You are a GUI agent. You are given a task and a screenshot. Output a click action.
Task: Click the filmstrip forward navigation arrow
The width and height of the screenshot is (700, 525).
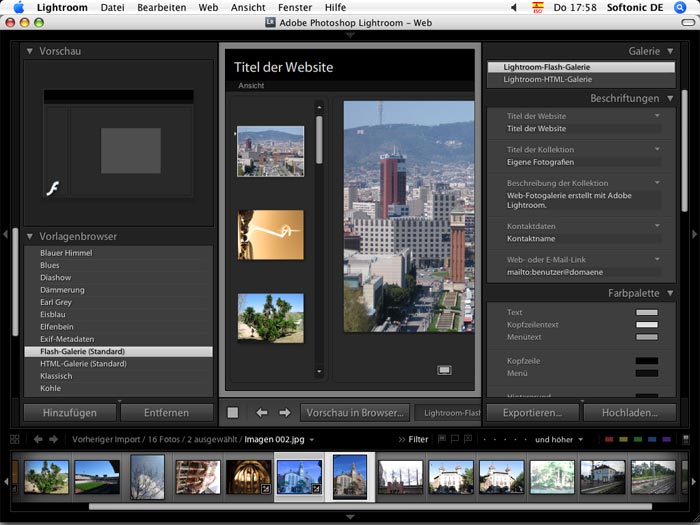point(54,439)
